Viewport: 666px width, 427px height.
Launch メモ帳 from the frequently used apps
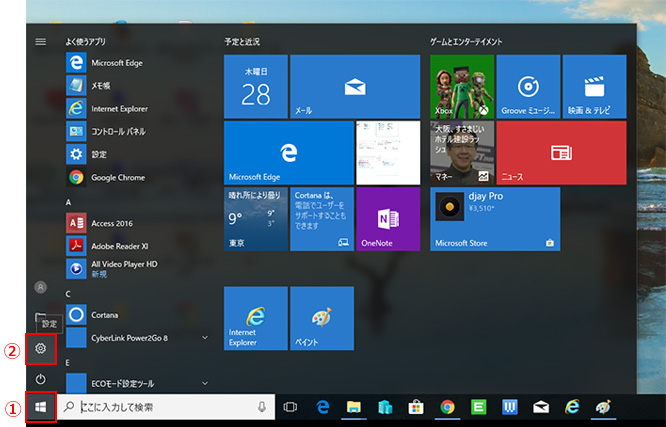[x=138, y=86]
